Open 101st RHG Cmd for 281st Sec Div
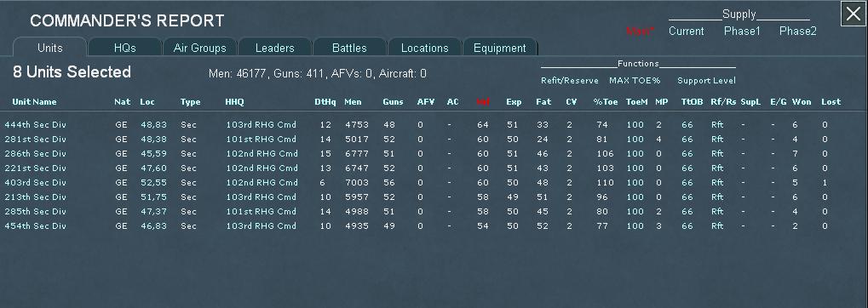868x308 pixels. pos(261,140)
